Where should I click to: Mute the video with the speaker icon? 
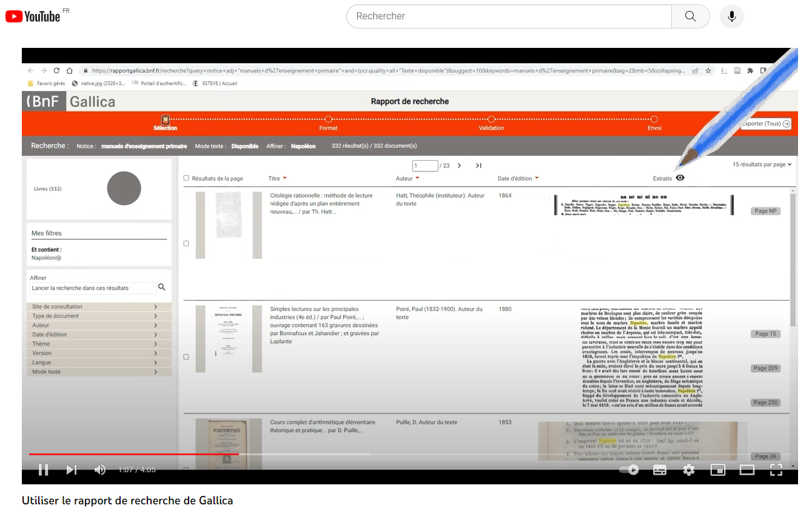[100, 470]
